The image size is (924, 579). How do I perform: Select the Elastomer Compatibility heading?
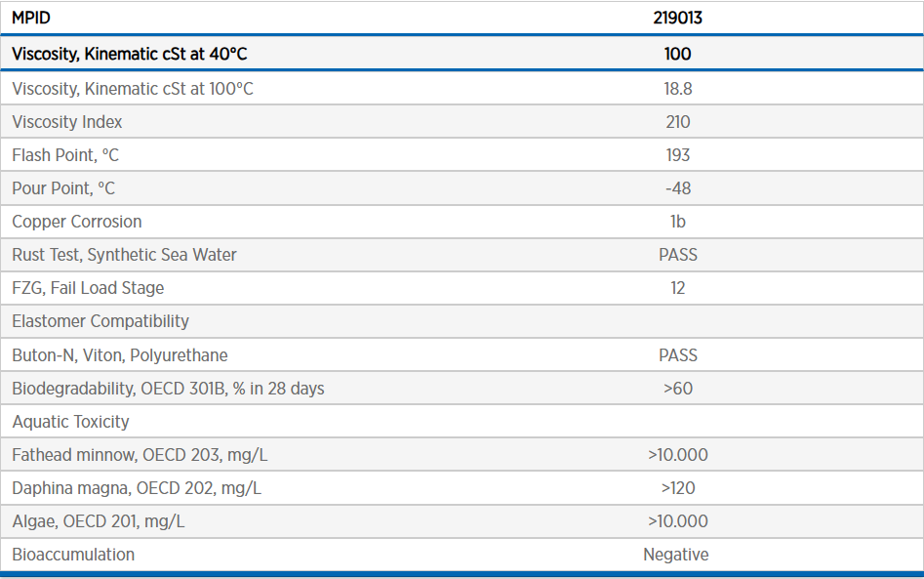click(100, 321)
